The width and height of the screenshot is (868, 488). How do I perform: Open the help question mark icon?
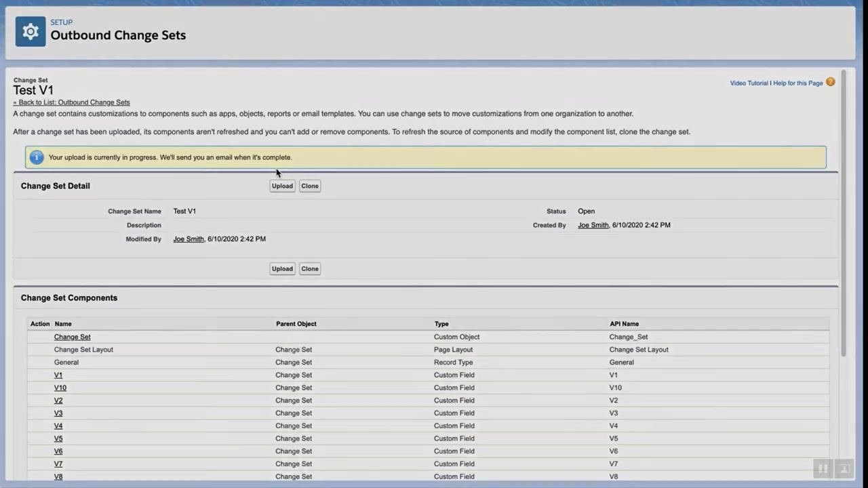coord(831,82)
